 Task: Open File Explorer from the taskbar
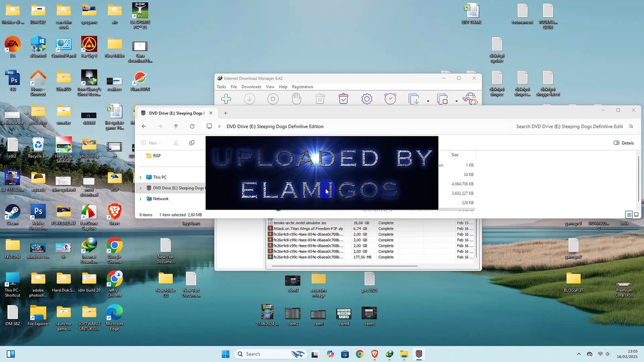[404, 354]
